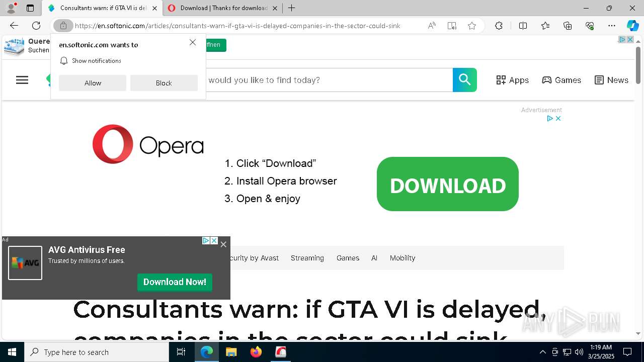Screen dimensions: 644x362
Task: Click the browser Back arrow
Action: click(x=14, y=26)
